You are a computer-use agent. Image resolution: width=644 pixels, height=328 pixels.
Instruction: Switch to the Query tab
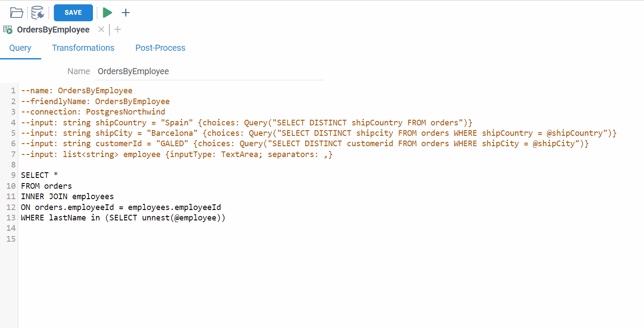(20, 48)
